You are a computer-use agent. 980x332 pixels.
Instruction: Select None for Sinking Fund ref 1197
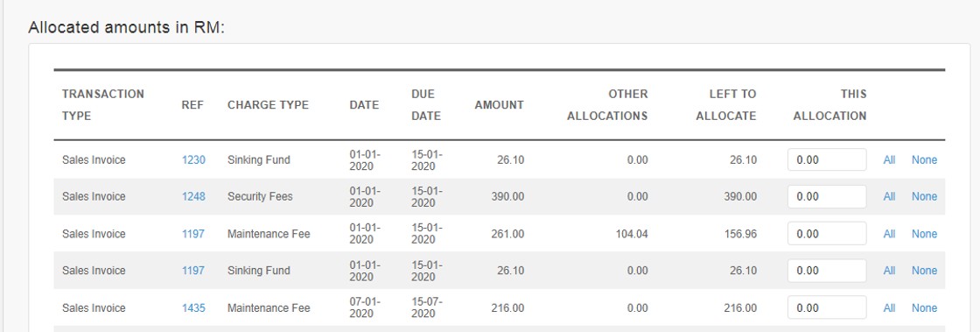(x=924, y=271)
